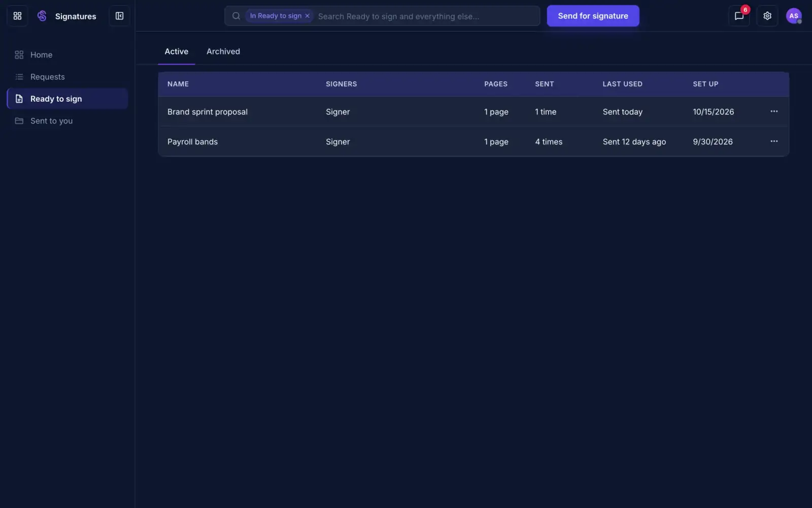Switch to the Active tab
Screen dimensions: 812x508
pyautogui.click(x=176, y=51)
